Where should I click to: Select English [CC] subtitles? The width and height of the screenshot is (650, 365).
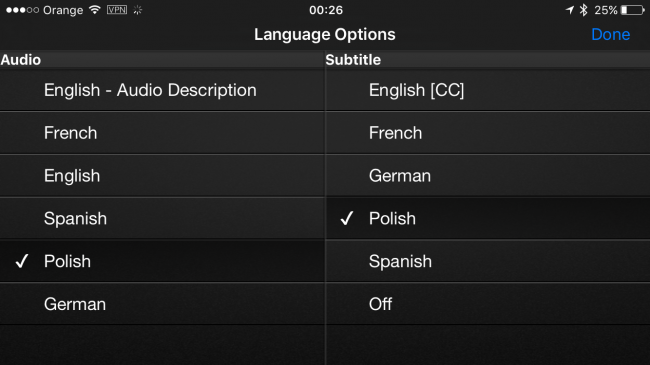tap(488, 90)
